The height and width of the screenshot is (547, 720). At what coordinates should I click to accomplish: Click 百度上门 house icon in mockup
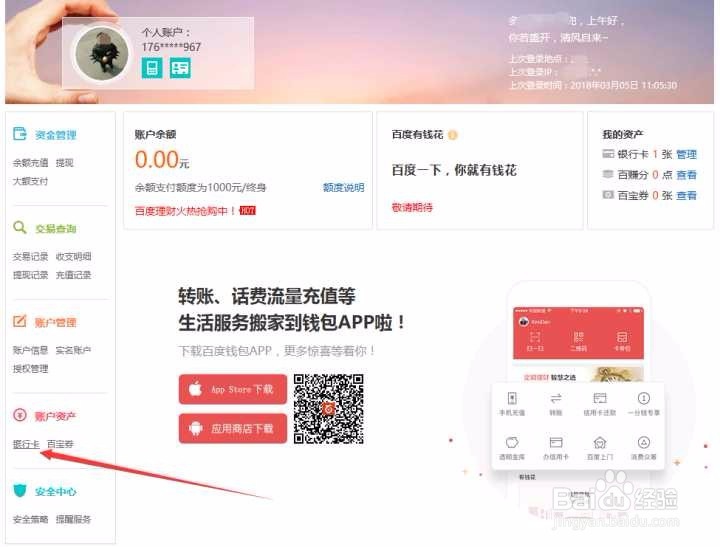[600, 442]
